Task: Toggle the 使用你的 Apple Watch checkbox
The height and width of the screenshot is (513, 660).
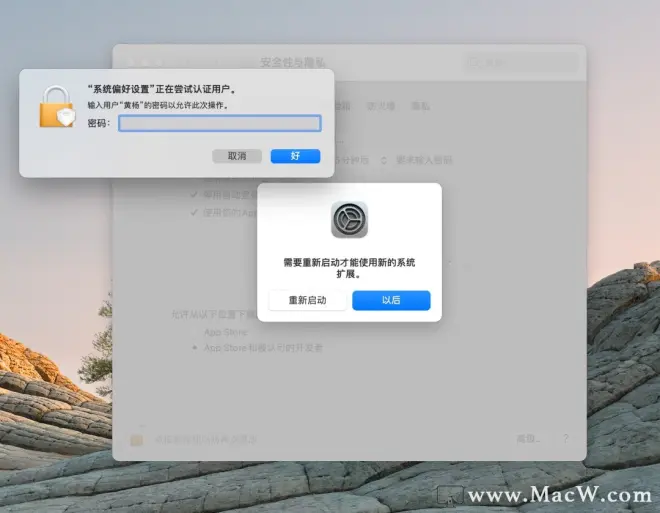Action: (194, 213)
